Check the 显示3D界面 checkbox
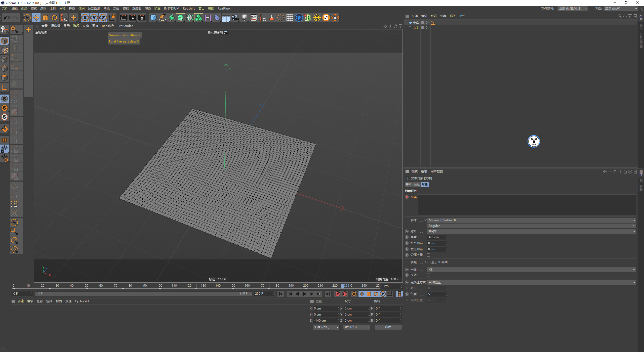Viewport: 644px width, 352px height. point(429,262)
